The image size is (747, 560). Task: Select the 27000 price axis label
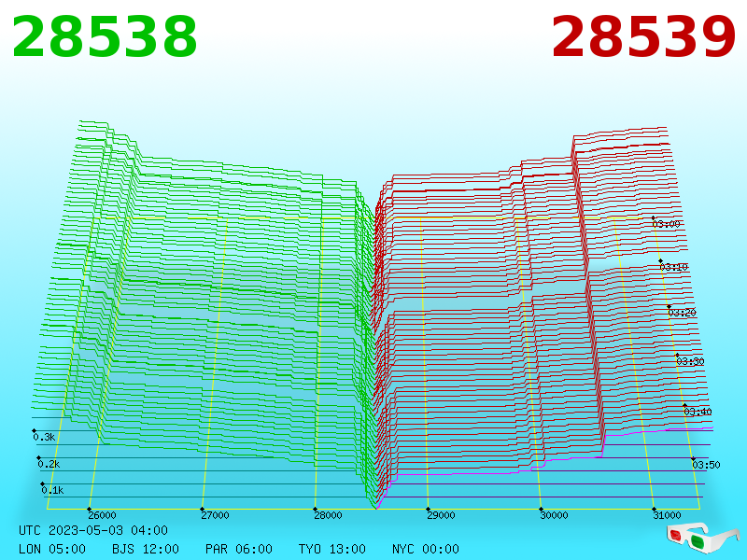click(x=215, y=515)
